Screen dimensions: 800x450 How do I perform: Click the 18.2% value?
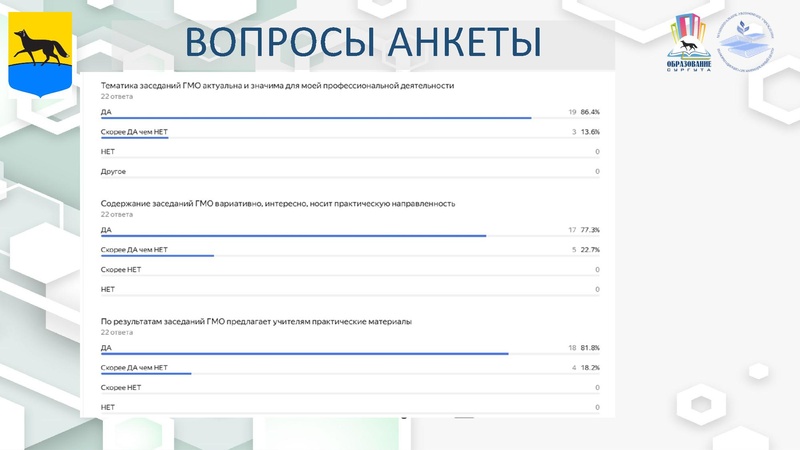click(590, 367)
